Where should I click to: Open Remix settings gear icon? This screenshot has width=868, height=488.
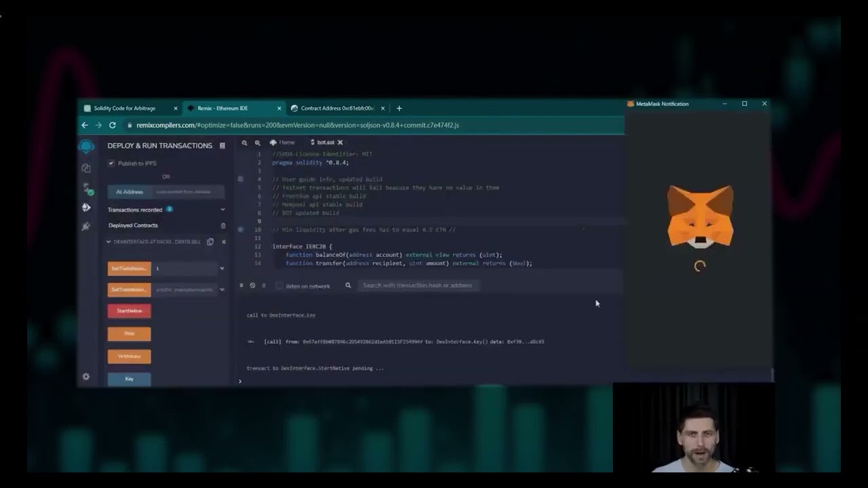click(x=86, y=377)
